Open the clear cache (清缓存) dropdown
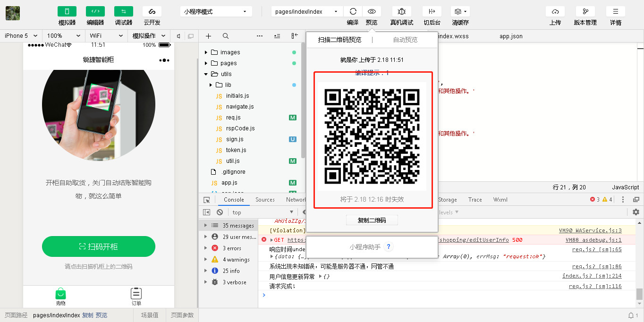 [460, 11]
